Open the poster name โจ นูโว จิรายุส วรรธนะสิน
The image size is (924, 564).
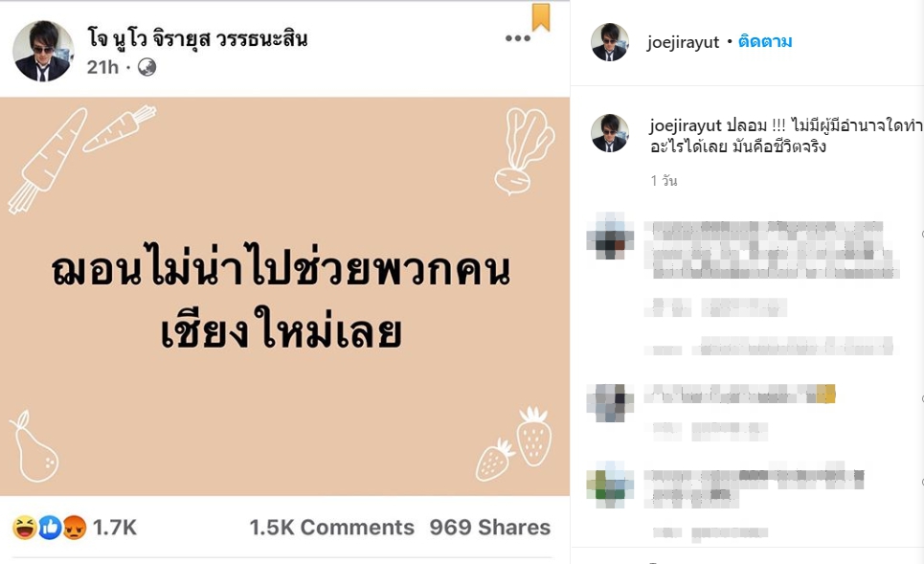tap(197, 38)
